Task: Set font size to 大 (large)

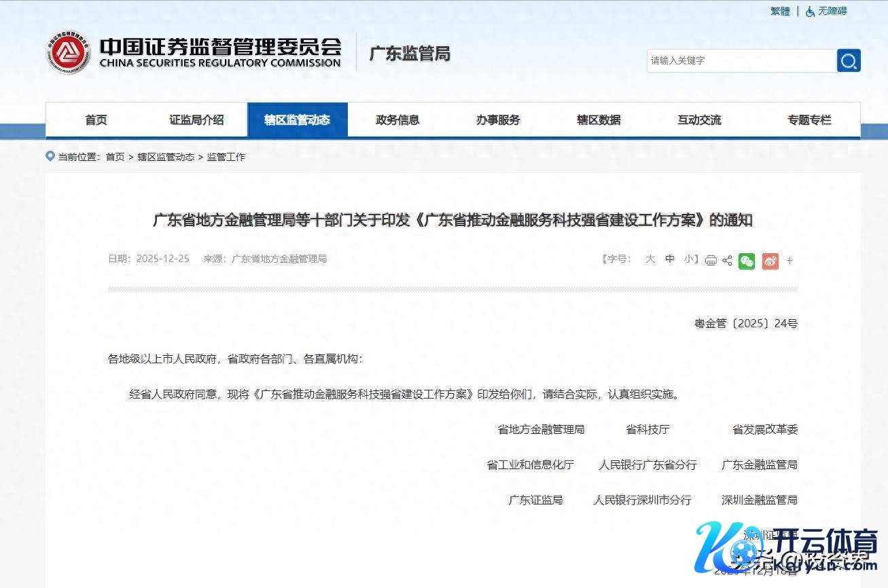Action: tap(650, 259)
